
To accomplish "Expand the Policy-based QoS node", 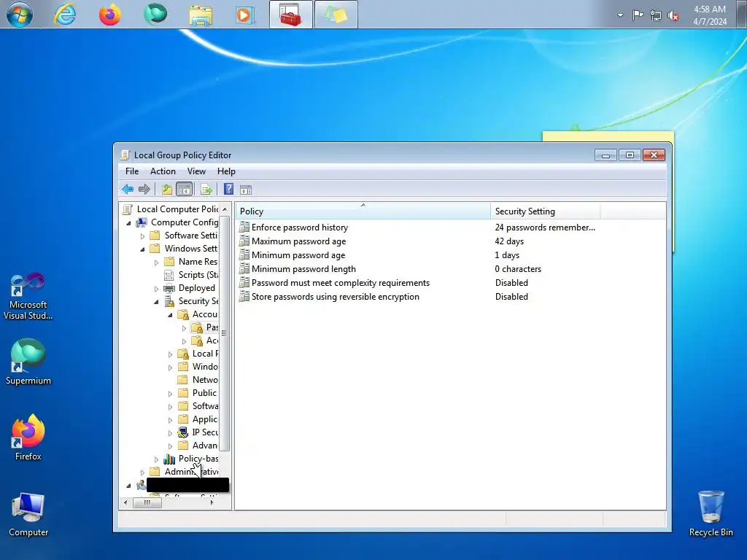I will click(x=156, y=459).
